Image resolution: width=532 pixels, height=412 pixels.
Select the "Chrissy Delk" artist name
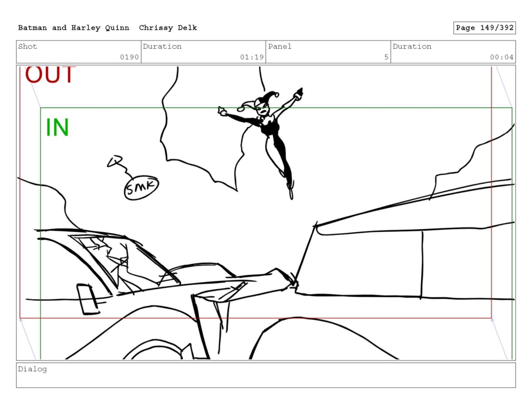point(168,28)
